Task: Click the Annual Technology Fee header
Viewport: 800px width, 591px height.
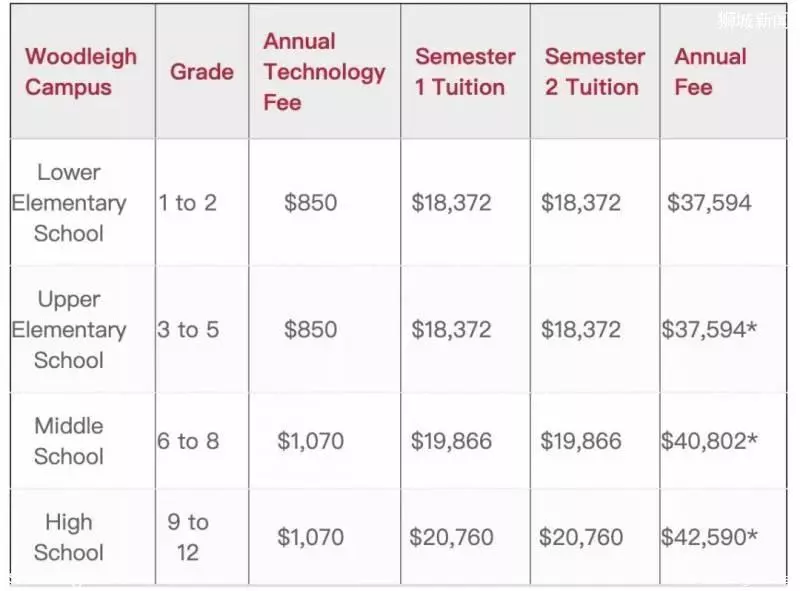Action: tap(324, 72)
